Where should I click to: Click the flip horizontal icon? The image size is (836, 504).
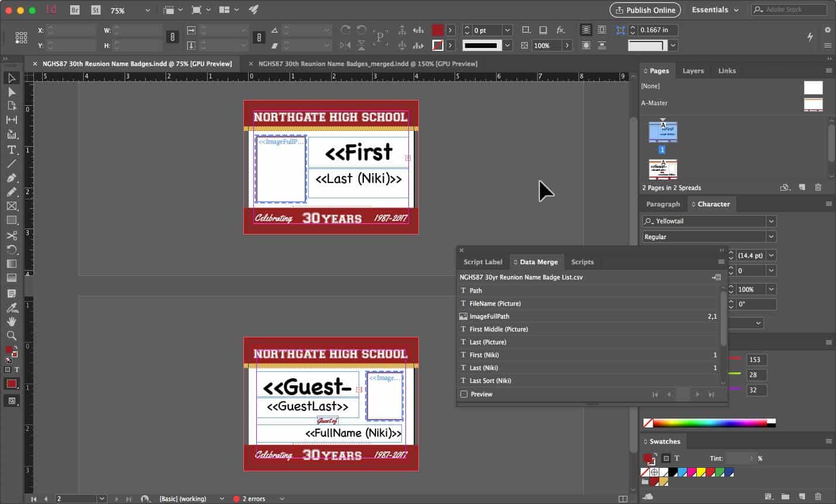pyautogui.click(x=345, y=45)
